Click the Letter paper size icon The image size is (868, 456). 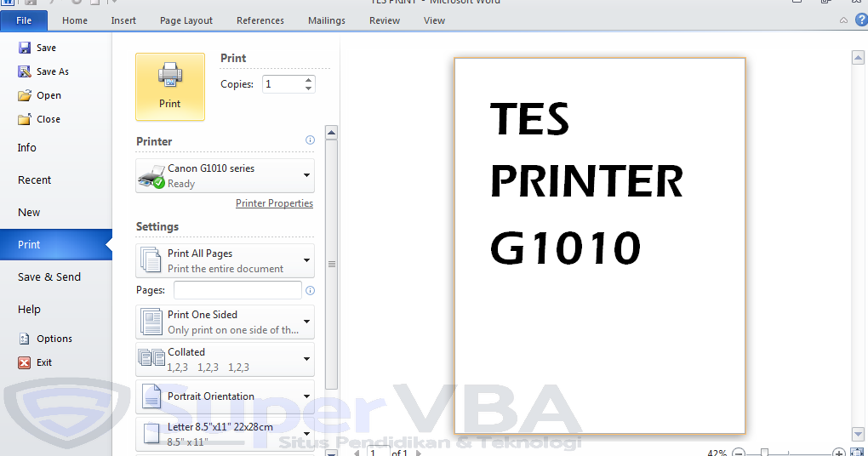[151, 434]
